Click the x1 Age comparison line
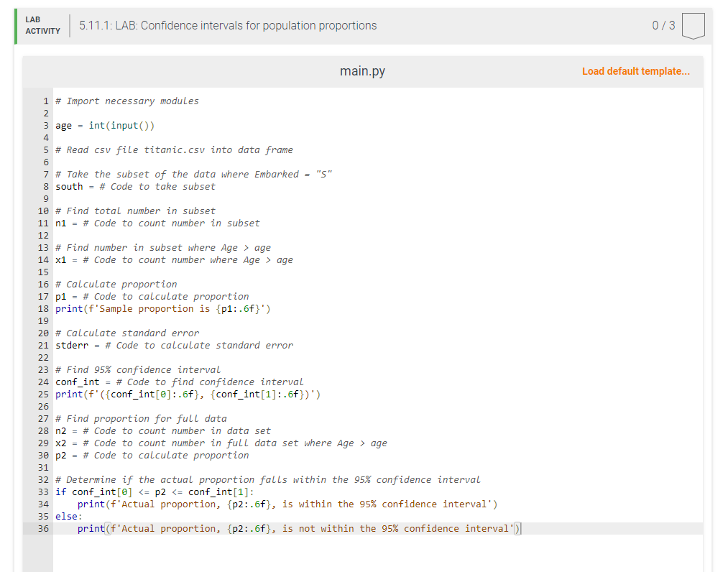This screenshot has height=572, width=728. pyautogui.click(x=176, y=259)
